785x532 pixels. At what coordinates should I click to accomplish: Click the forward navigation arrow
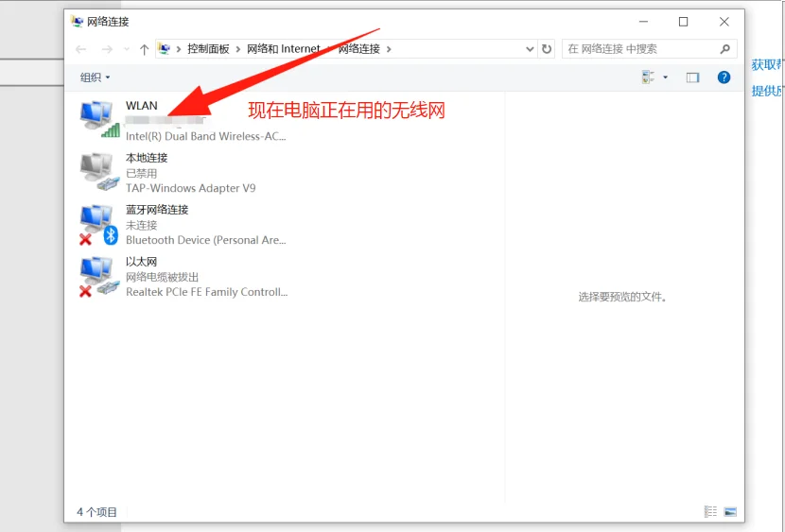tap(107, 49)
